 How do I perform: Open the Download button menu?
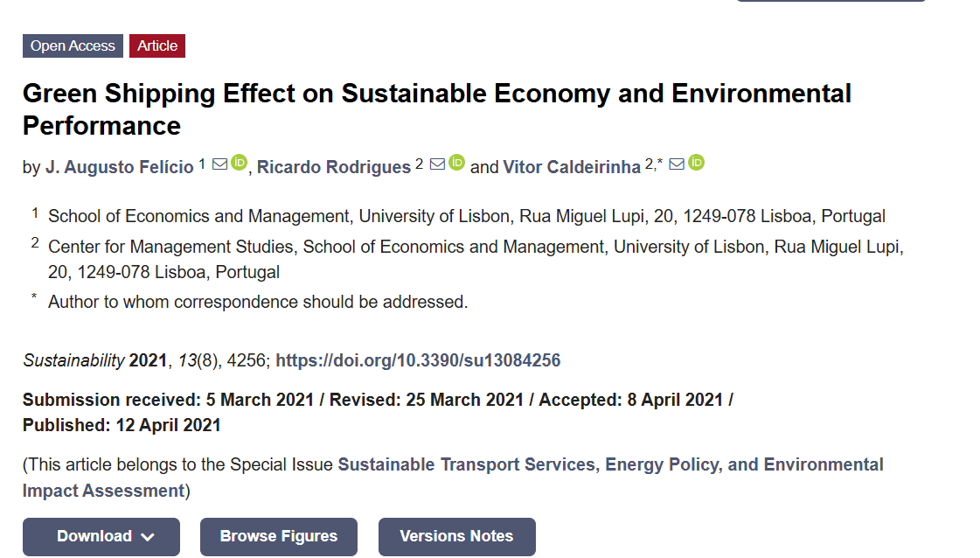[x=101, y=537]
